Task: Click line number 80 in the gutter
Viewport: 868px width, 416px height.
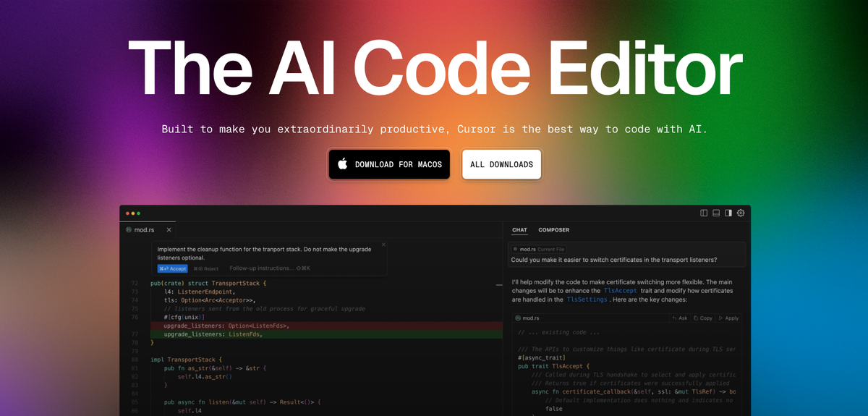Action: [x=135, y=360]
